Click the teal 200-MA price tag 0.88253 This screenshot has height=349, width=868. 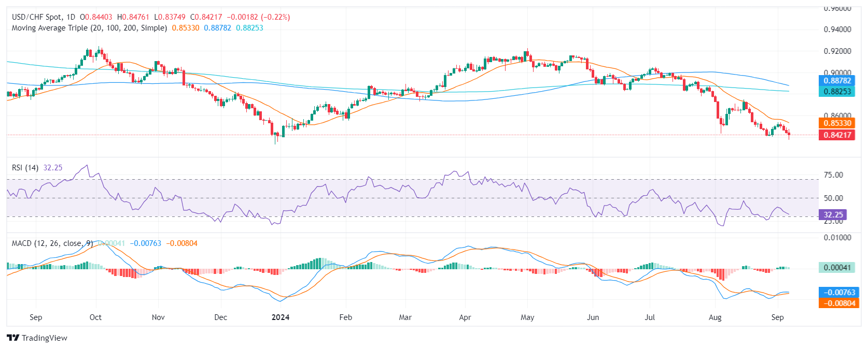coord(836,91)
